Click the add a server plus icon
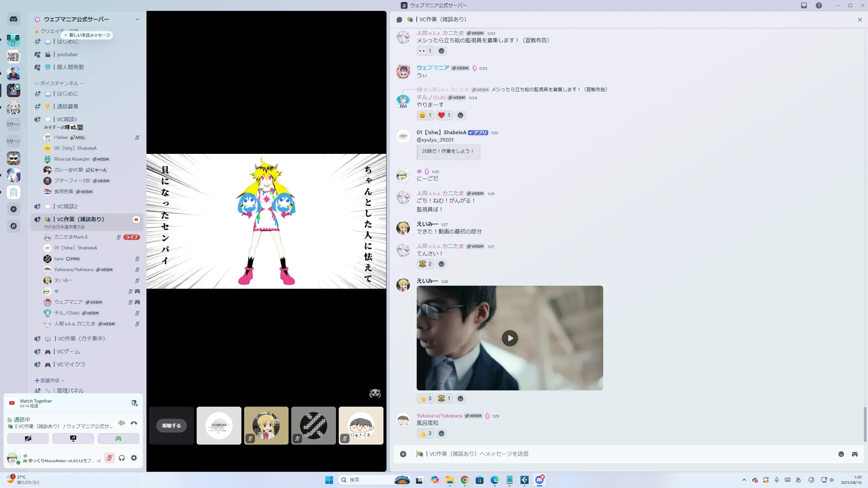The height and width of the screenshot is (488, 868). (14, 209)
